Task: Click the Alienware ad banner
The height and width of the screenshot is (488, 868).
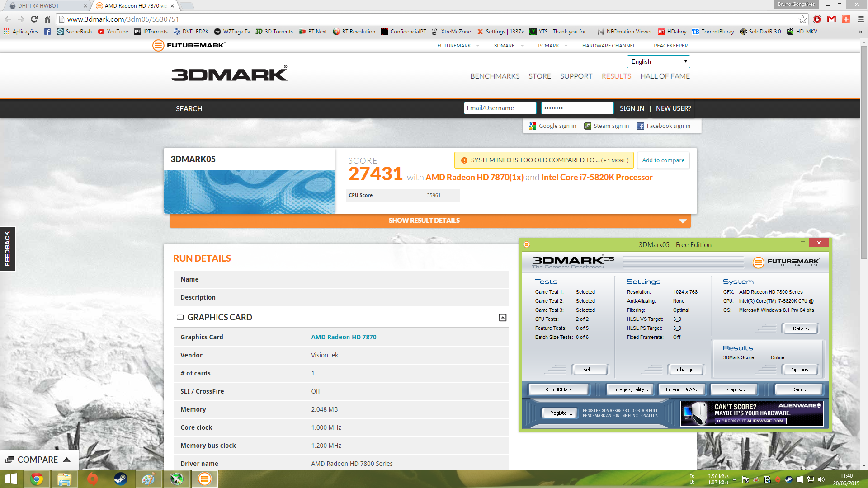Action: tap(752, 413)
